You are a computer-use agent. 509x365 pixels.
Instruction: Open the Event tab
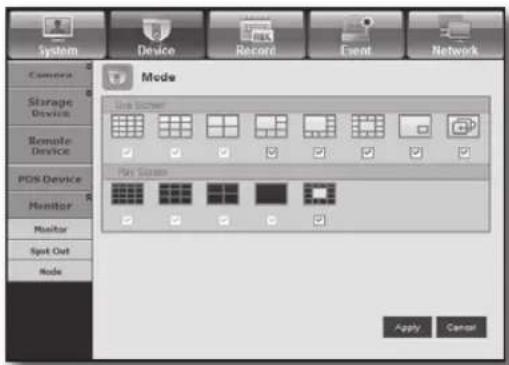(355, 35)
